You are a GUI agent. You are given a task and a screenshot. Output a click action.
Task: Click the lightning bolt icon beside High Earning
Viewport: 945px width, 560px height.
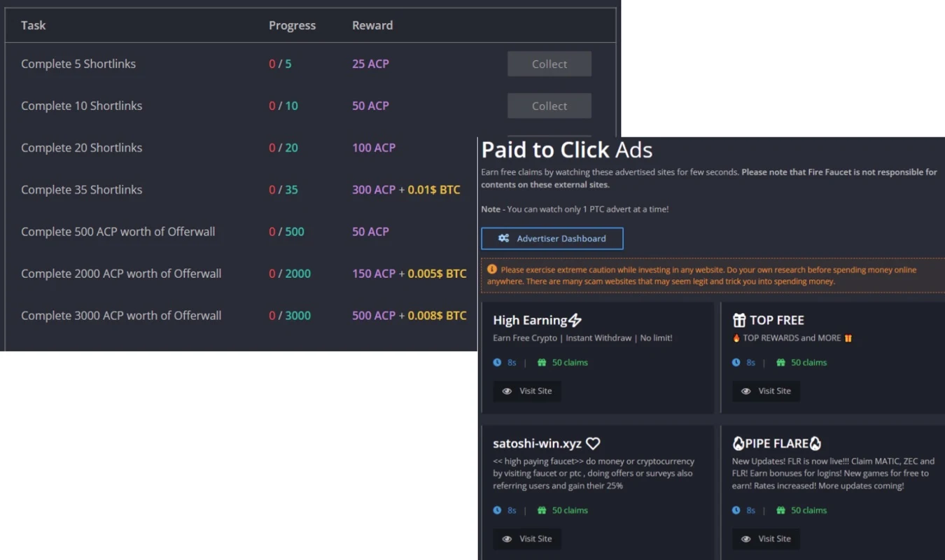tap(575, 321)
